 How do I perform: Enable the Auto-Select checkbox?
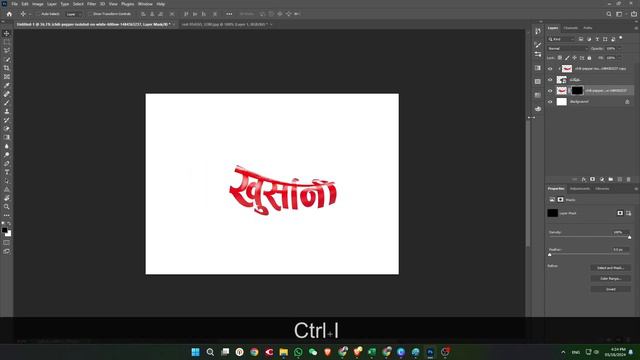(38, 14)
